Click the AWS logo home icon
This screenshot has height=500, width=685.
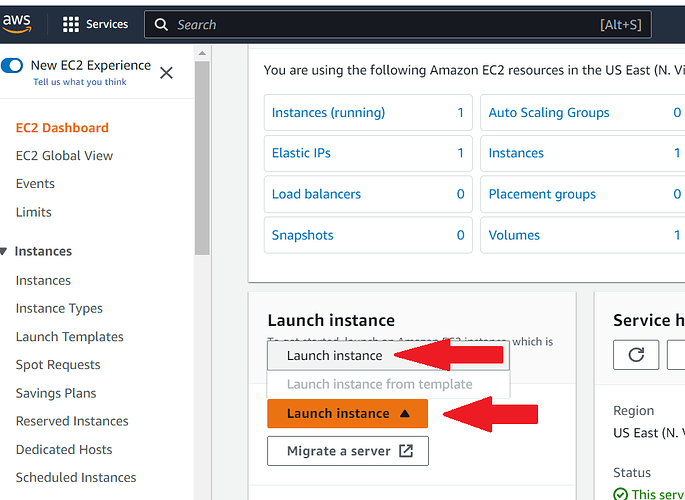(17, 23)
